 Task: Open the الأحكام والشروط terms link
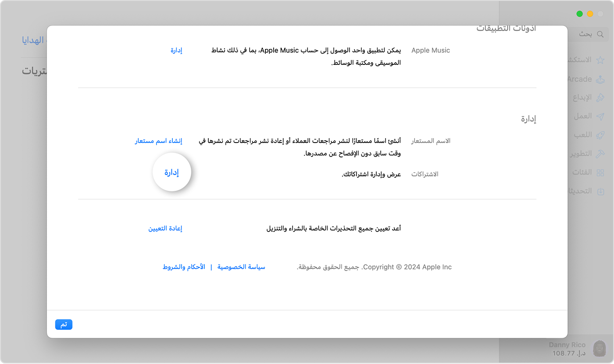pyautogui.click(x=184, y=267)
